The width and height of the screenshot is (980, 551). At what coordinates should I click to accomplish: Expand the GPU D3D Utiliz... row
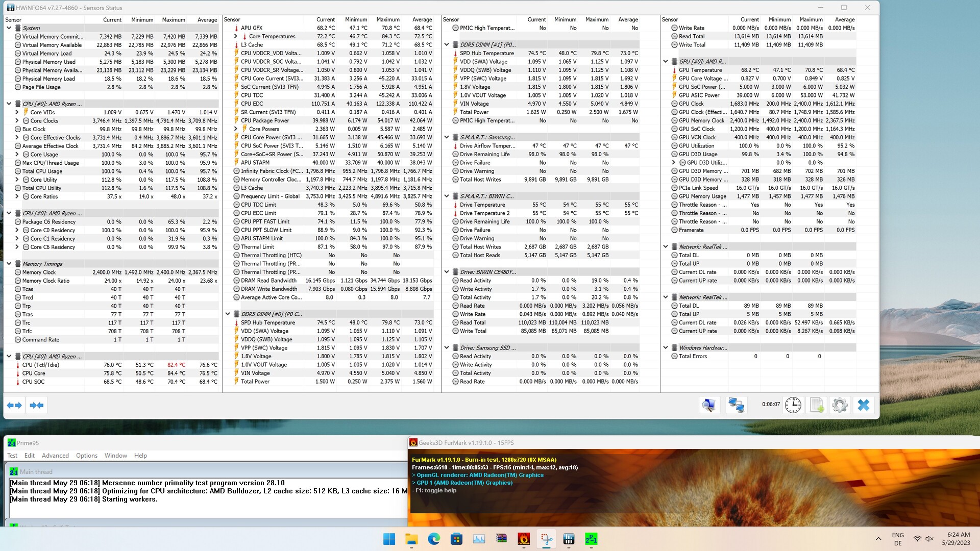(674, 163)
